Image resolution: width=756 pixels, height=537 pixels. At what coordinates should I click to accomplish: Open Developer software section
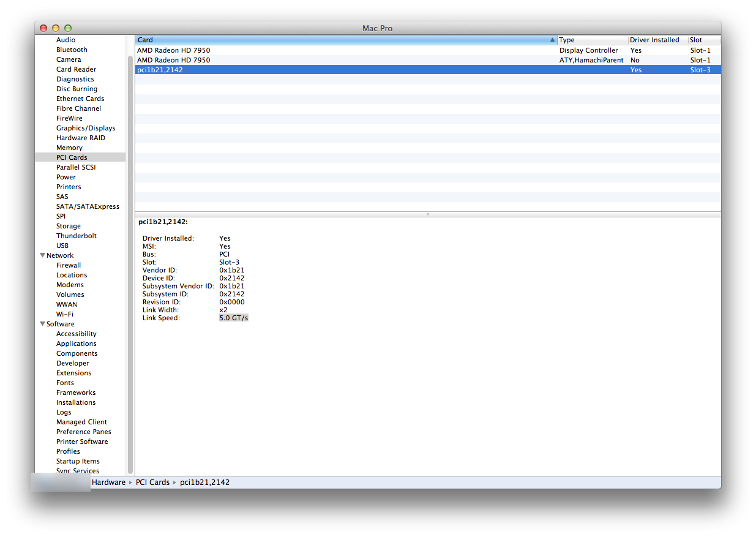click(73, 363)
